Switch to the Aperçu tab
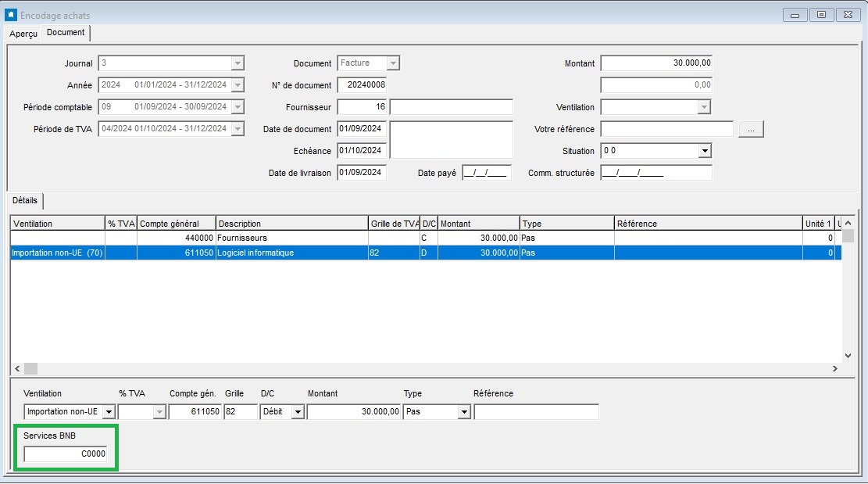 click(x=23, y=33)
